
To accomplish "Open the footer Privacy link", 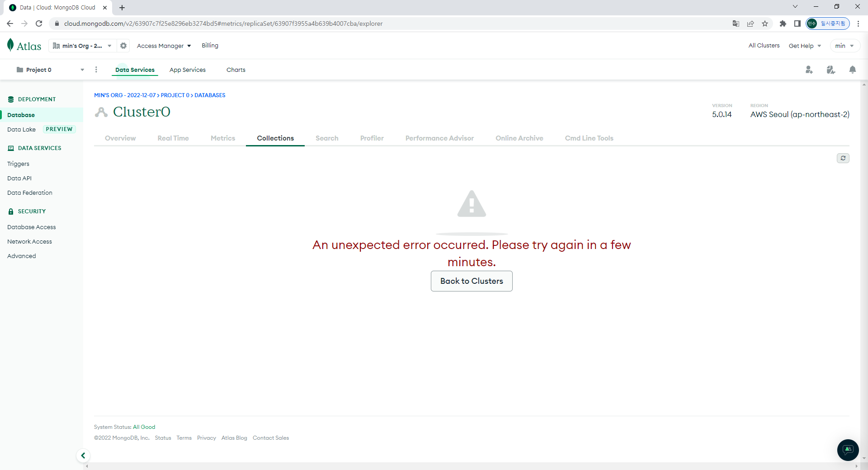I will (207, 438).
